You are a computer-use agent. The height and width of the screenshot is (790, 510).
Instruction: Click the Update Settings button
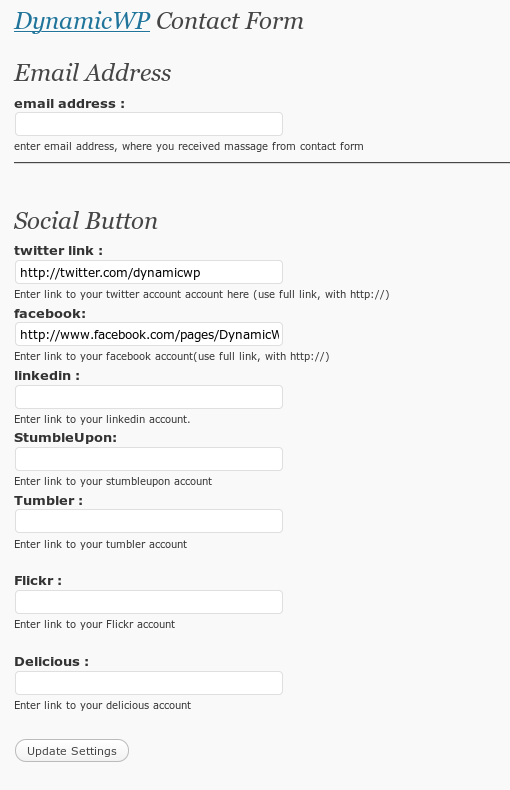[x=72, y=751]
